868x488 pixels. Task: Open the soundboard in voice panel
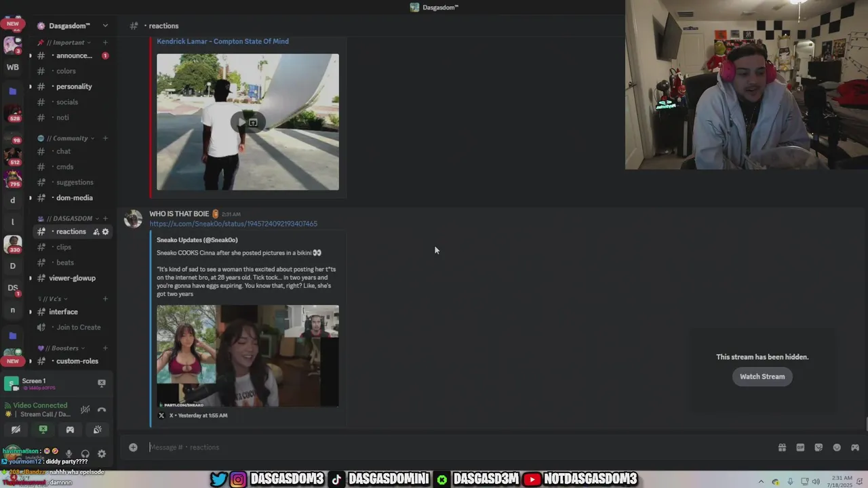[97, 430]
